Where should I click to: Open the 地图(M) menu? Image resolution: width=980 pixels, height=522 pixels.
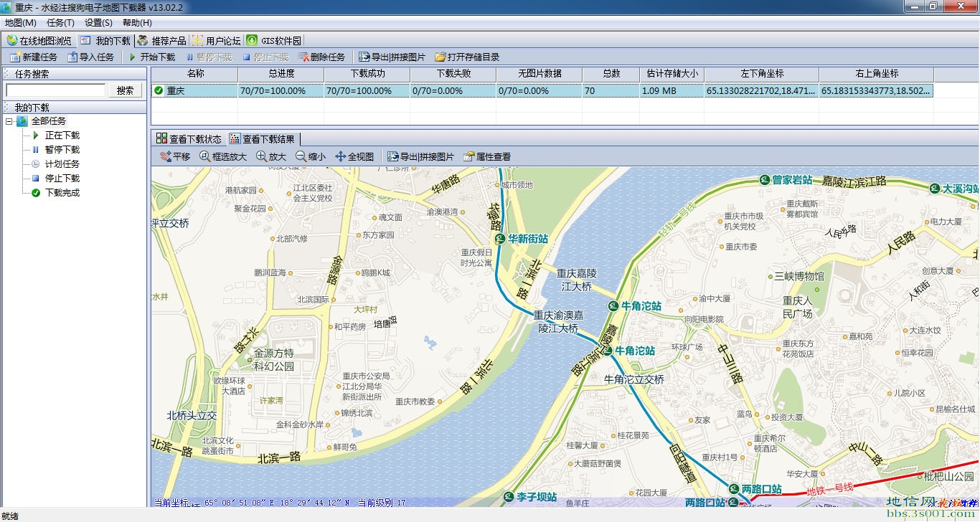point(20,23)
